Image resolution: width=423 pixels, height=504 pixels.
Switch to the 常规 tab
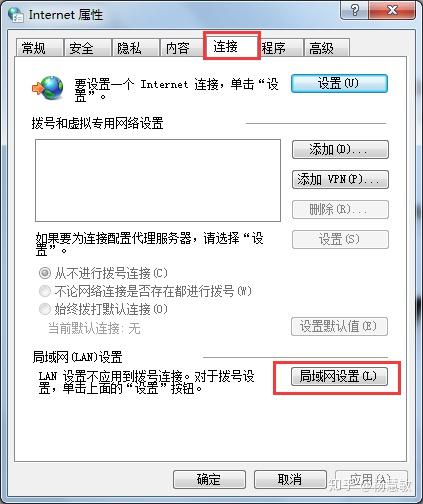(40, 48)
